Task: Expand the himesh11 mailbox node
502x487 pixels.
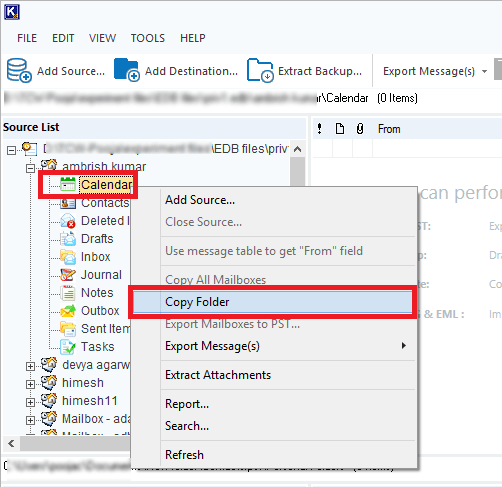Action: pos(30,402)
